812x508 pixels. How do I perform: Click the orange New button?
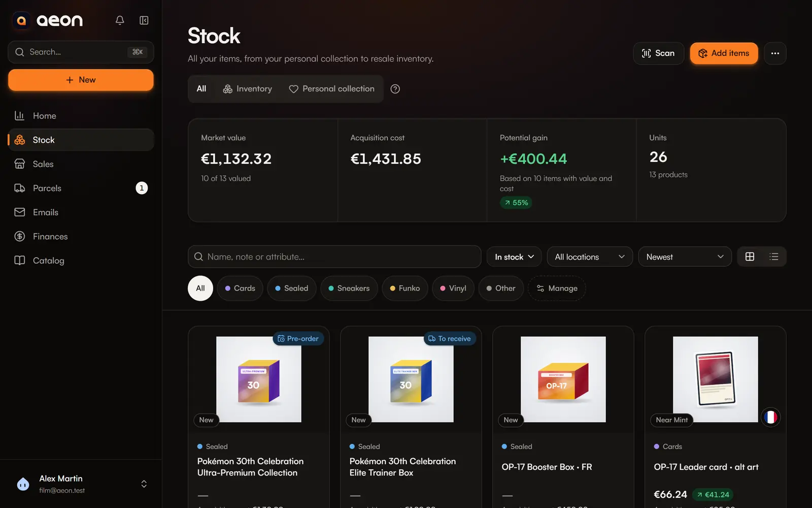(81, 80)
